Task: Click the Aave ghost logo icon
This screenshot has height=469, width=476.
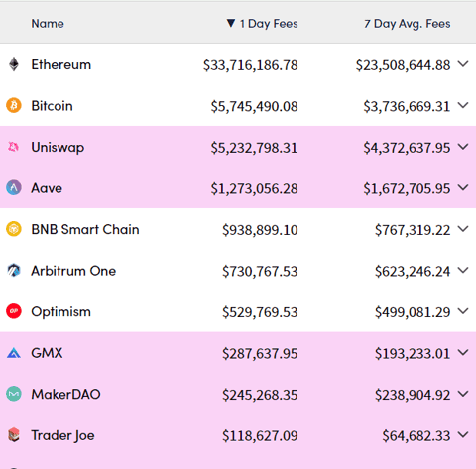Action: [x=14, y=187]
